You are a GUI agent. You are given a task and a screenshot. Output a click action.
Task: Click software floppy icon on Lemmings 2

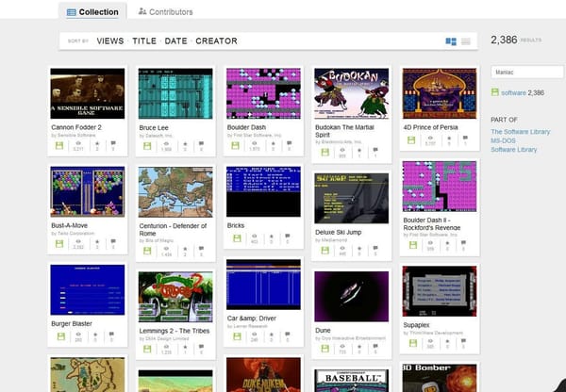147,349
